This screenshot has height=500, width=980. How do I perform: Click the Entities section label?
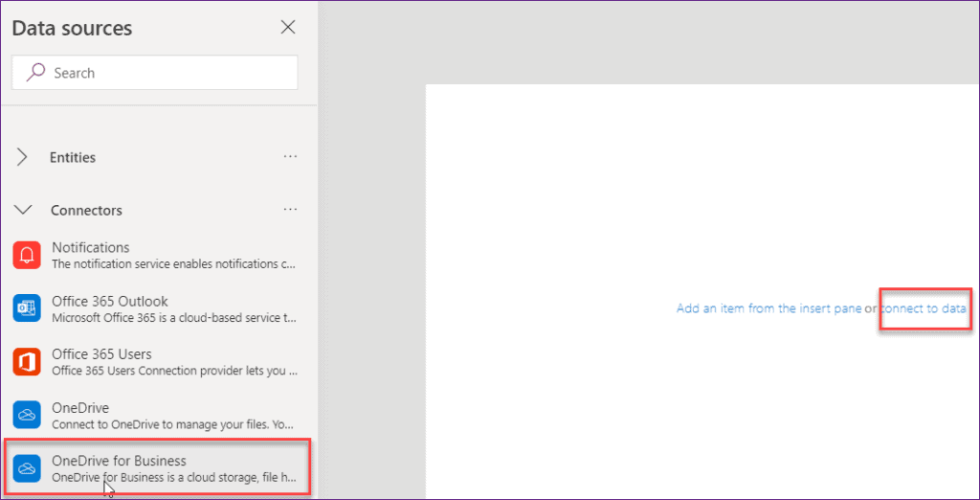[73, 158]
